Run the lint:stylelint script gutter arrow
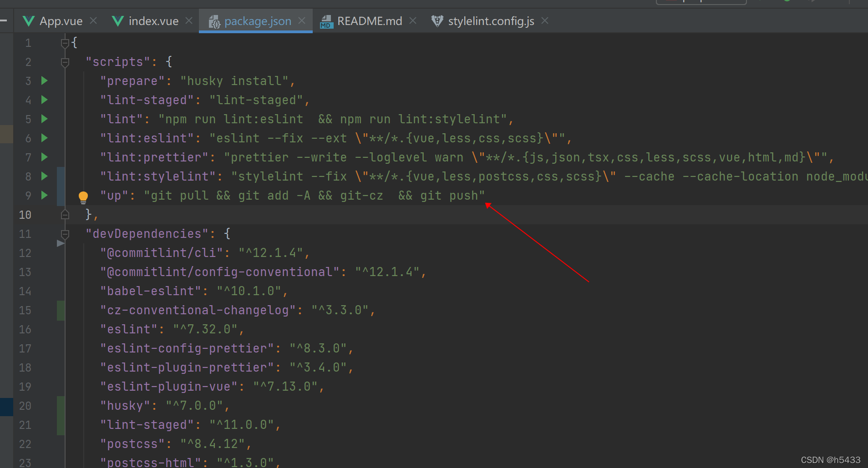This screenshot has width=868, height=468. coord(45,176)
